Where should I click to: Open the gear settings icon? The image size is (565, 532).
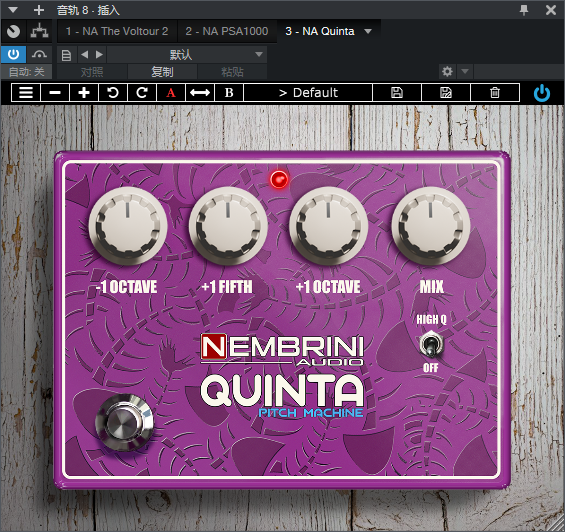pyautogui.click(x=447, y=72)
